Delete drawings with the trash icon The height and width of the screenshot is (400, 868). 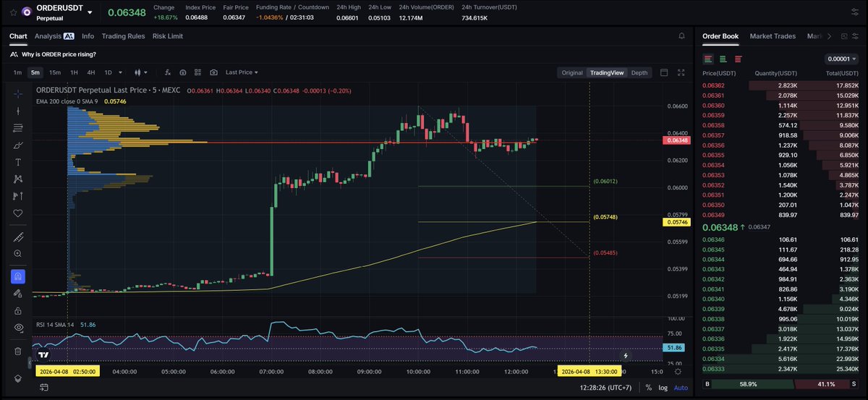(x=18, y=351)
